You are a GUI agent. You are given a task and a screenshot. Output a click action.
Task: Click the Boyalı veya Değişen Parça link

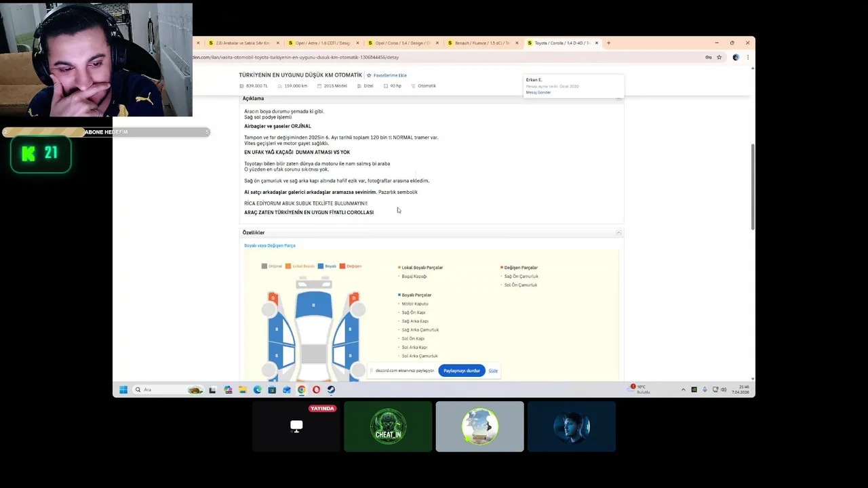[x=270, y=245]
